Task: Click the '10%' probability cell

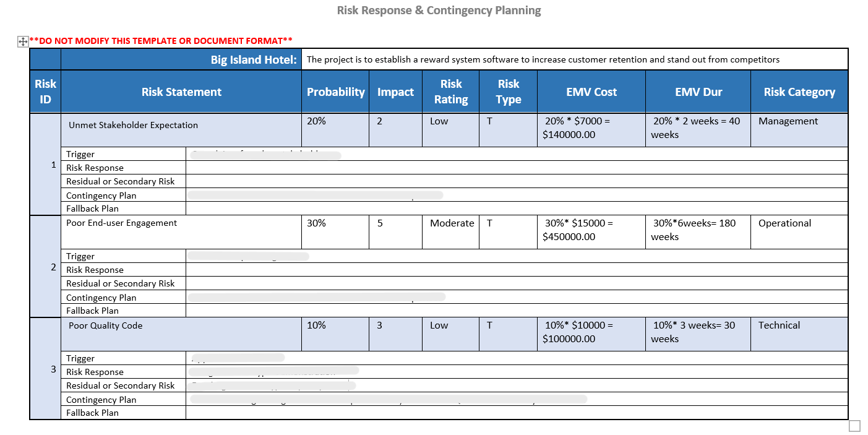Action: click(x=335, y=334)
